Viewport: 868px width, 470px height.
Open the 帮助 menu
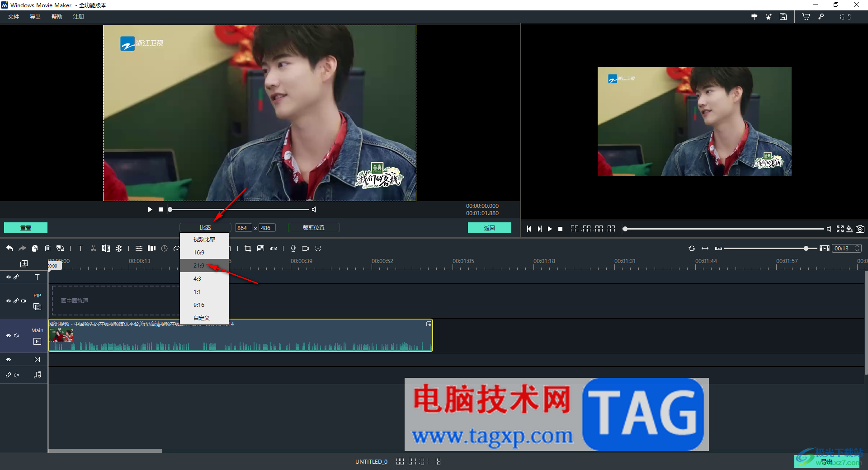coord(57,17)
